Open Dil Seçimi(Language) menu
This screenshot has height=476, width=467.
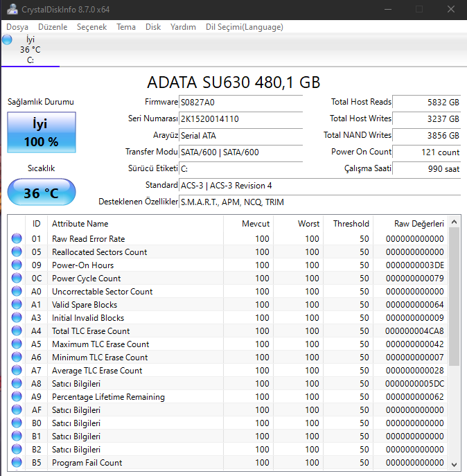click(x=245, y=27)
